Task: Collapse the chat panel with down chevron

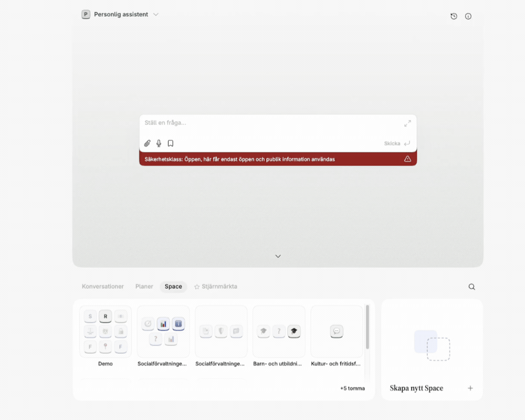Action: tap(278, 256)
